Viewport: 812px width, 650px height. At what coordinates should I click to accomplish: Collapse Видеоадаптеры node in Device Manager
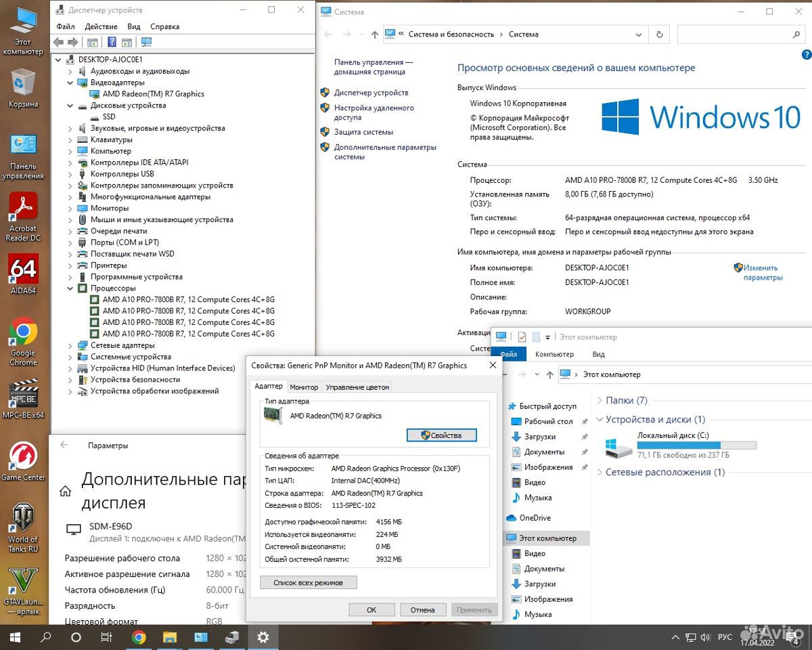coord(70,83)
